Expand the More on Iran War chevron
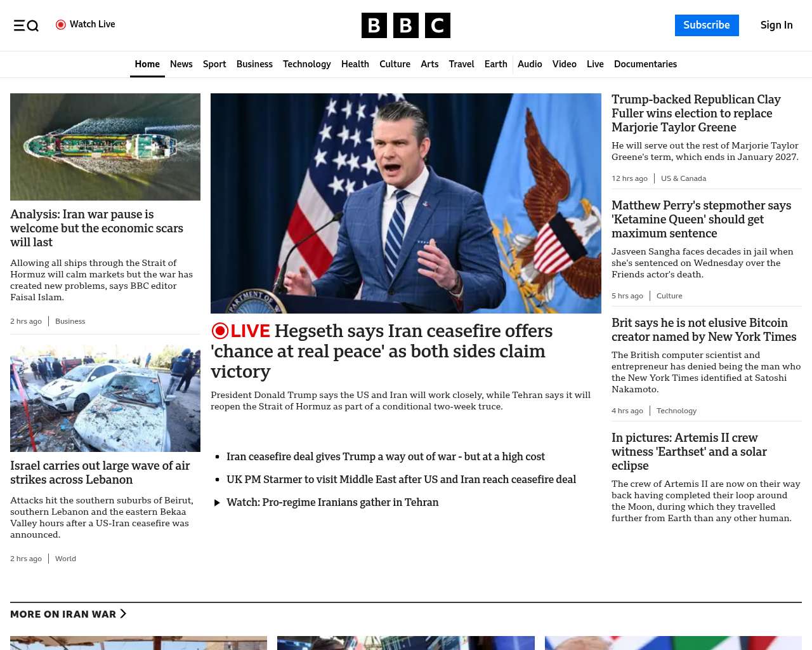This screenshot has height=650, width=812. (x=123, y=614)
